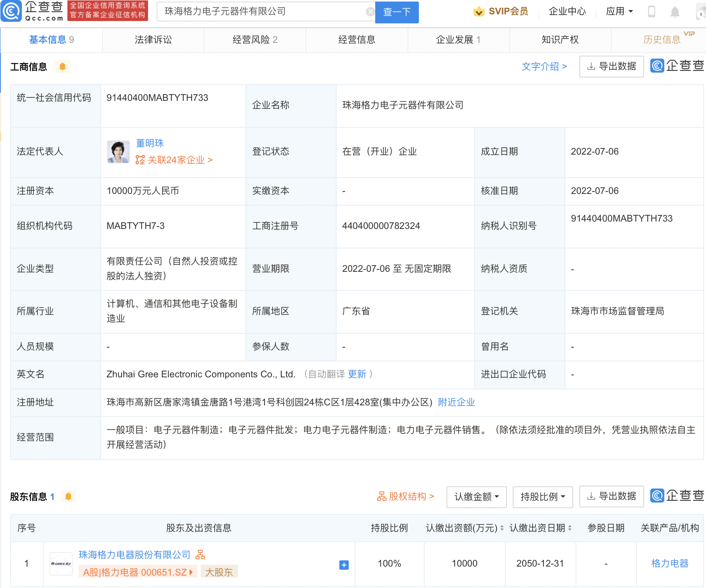Switch to the 法律诉讼 tab
The image size is (706, 588).
(153, 40)
